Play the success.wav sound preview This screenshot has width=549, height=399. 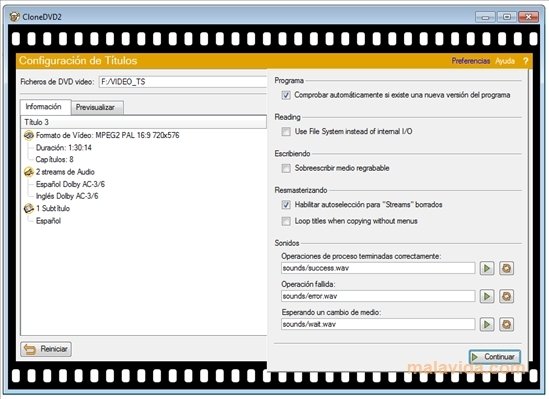(x=487, y=268)
